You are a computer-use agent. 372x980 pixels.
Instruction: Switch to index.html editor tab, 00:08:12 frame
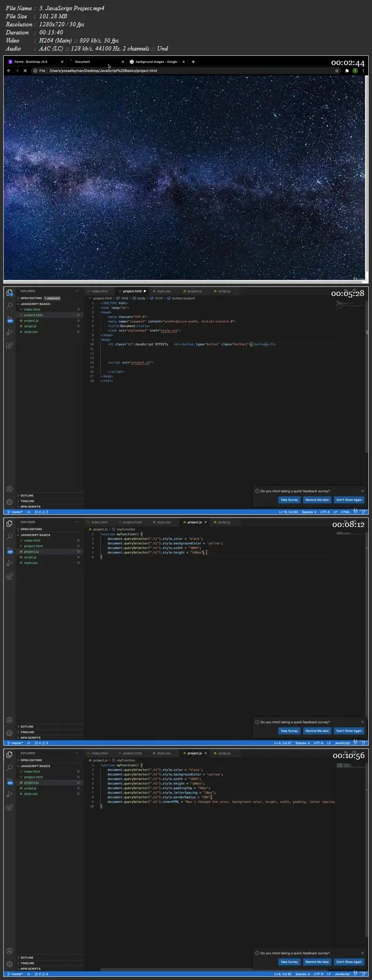pyautogui.click(x=99, y=522)
